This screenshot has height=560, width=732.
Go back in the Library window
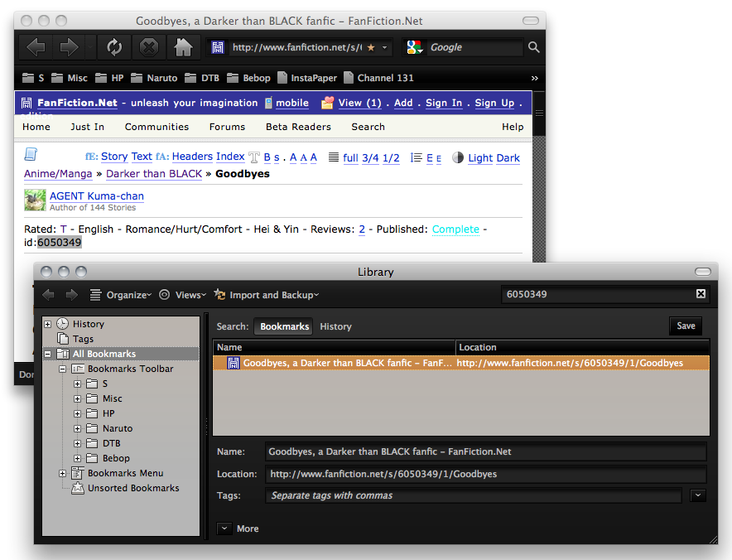click(x=48, y=295)
